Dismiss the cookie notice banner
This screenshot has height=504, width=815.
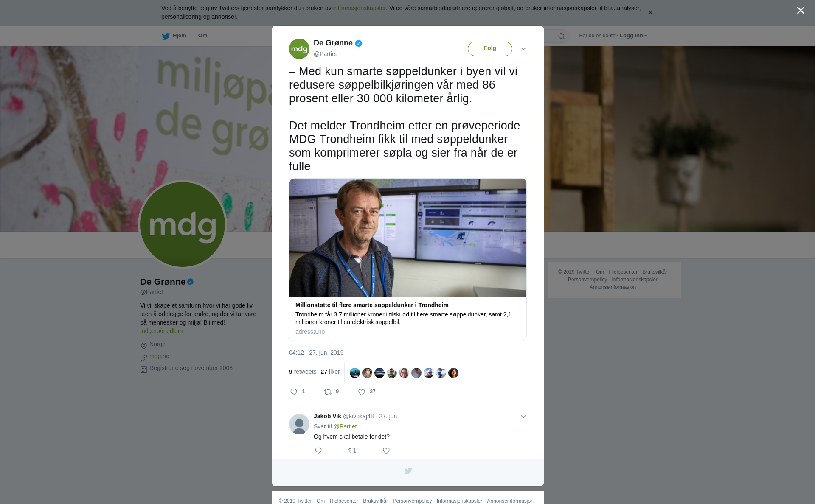point(650,13)
